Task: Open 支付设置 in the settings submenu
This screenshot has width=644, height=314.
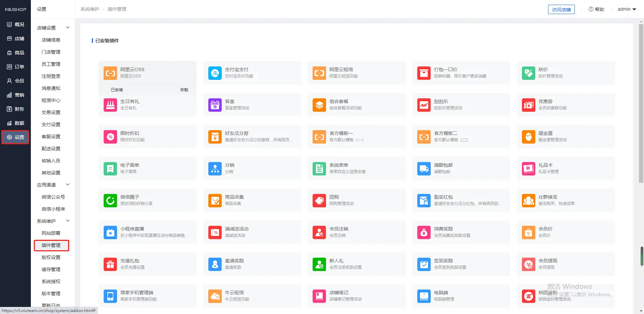Action: click(51, 124)
